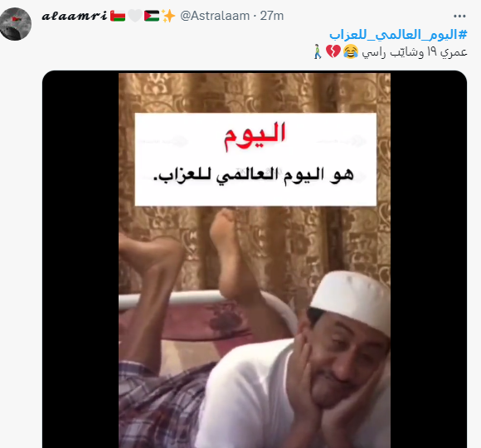Open the alaamri profile avatar
The image size is (481, 448).
15,24
